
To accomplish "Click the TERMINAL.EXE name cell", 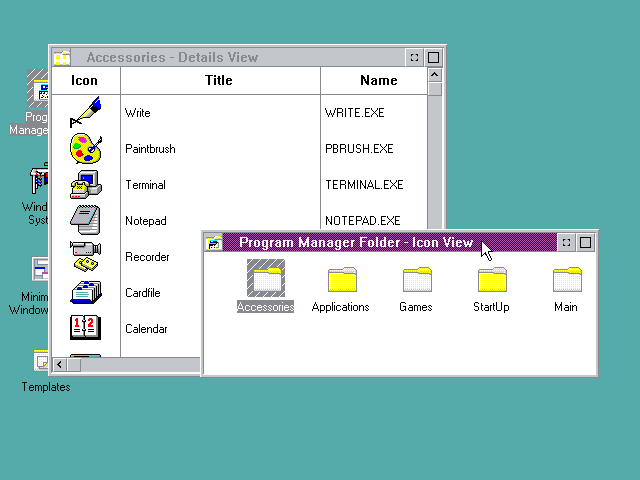I will pyautogui.click(x=364, y=185).
